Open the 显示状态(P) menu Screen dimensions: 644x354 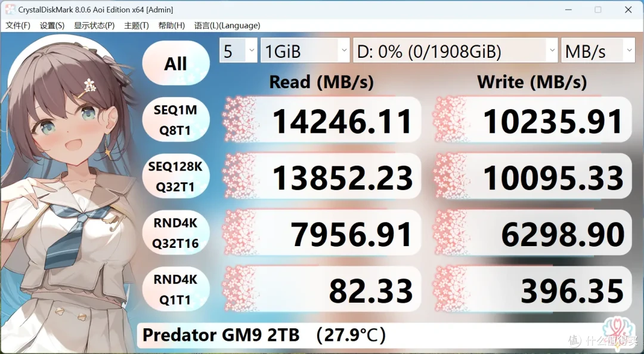pos(94,26)
